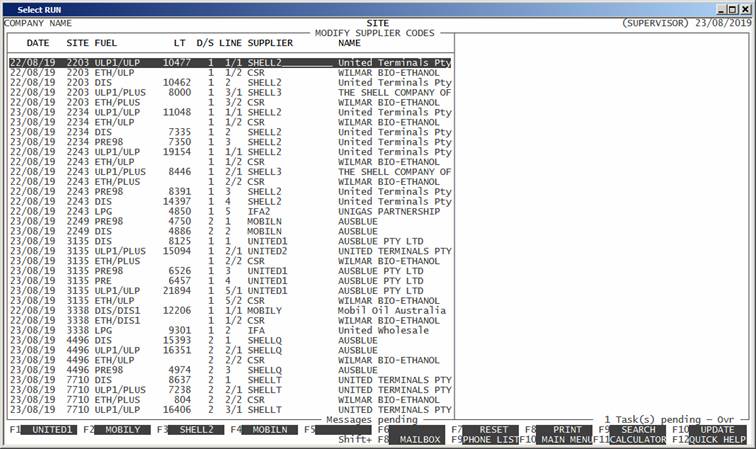This screenshot has height=449, width=756.
Task: Click LT value 8125 on site 3135
Action: (x=179, y=241)
